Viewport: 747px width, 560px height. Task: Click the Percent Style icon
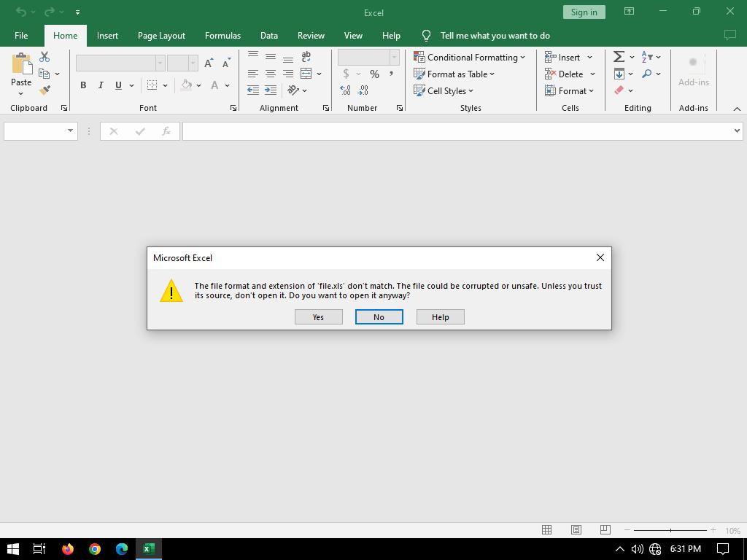(374, 74)
